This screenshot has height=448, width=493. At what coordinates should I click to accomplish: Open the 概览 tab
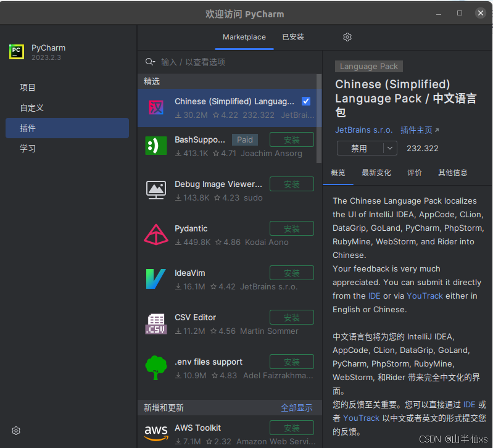pyautogui.click(x=338, y=173)
